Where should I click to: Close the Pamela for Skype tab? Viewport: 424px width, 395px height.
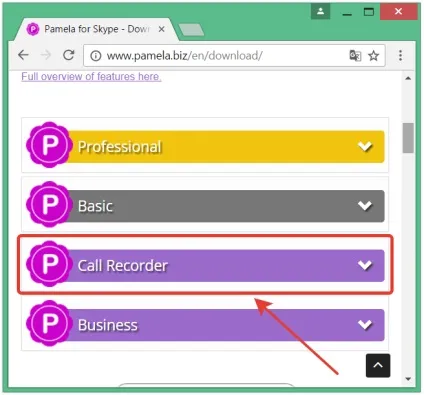pyautogui.click(x=162, y=29)
